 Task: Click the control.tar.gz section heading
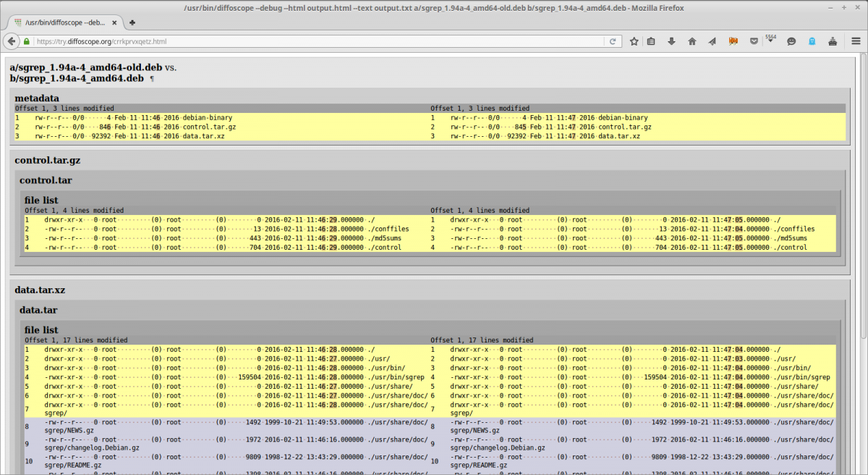(x=46, y=160)
